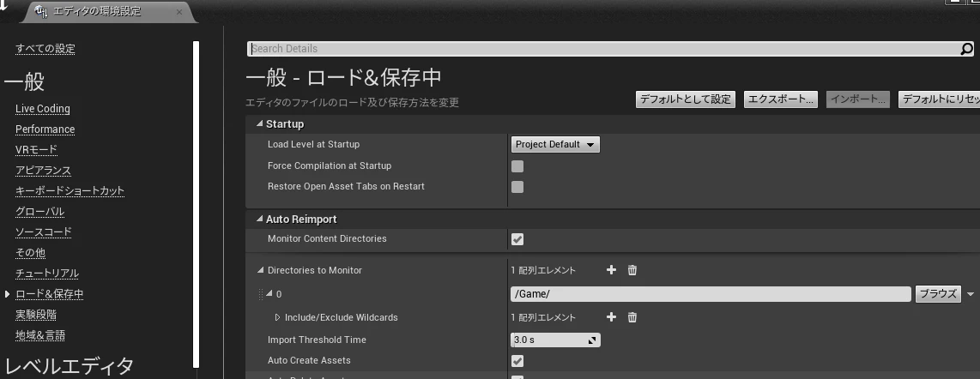Enable Restore Open Asset Tabs on Restart

[x=517, y=187]
